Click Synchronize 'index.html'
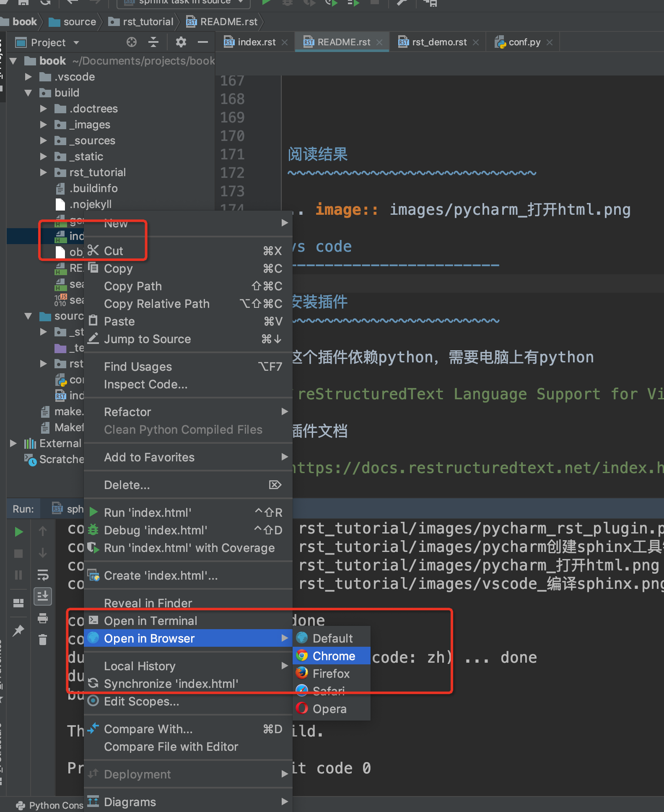This screenshot has height=812, width=664. (188, 684)
